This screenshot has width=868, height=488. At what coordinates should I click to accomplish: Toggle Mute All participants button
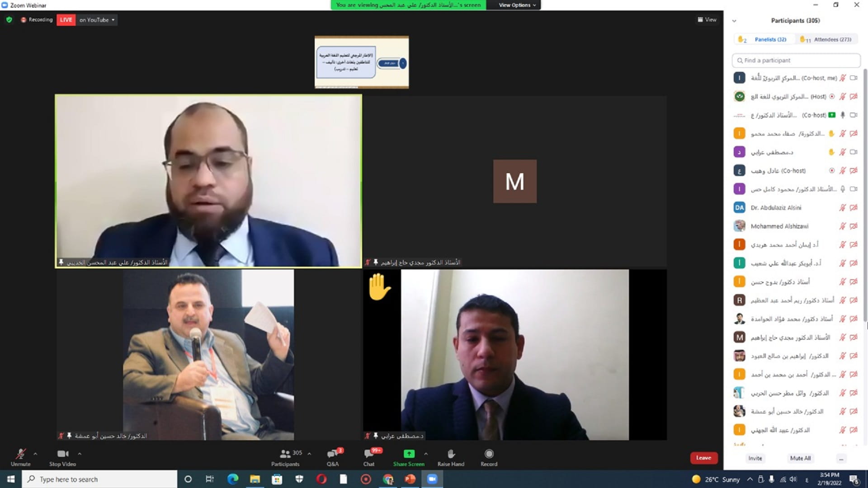(799, 458)
